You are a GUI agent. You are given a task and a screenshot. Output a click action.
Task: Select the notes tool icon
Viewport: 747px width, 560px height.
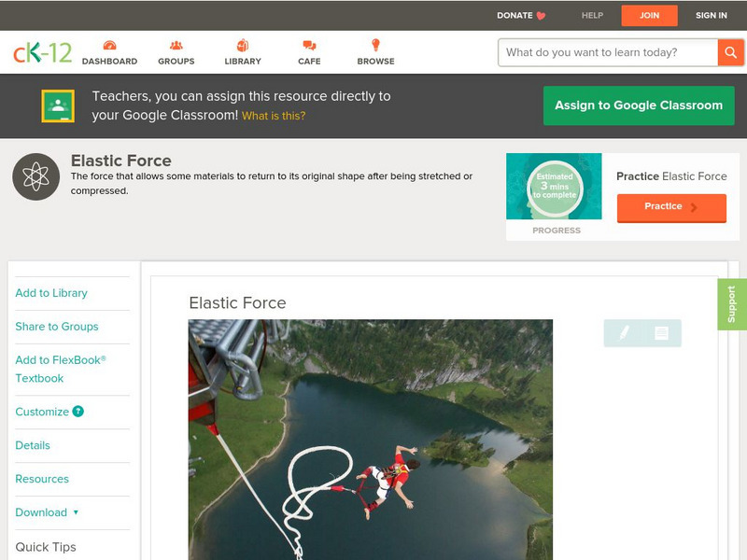tap(661, 333)
